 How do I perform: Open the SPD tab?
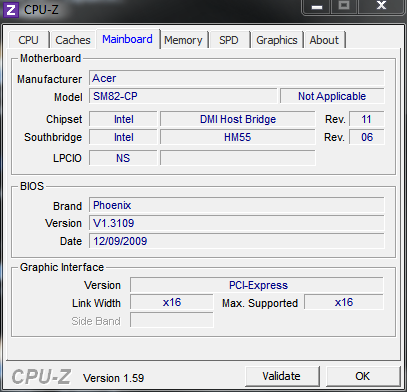229,40
